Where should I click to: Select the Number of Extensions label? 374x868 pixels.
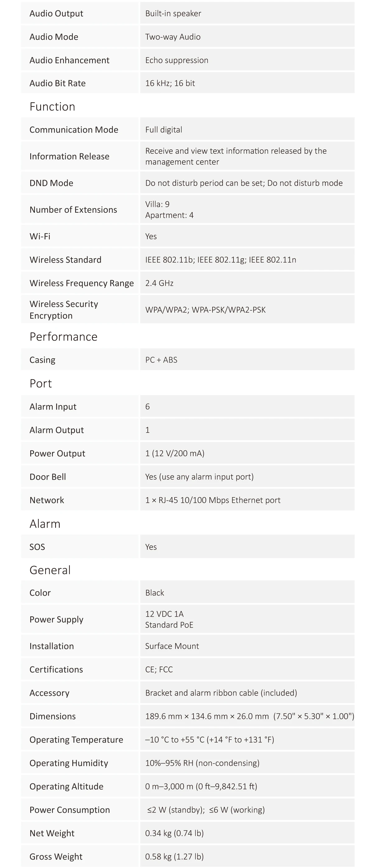73,210
